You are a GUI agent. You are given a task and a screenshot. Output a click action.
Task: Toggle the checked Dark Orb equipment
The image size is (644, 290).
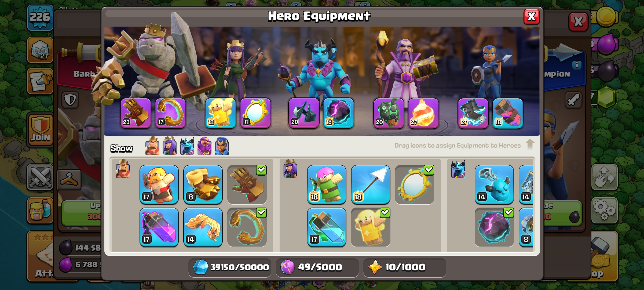click(494, 227)
